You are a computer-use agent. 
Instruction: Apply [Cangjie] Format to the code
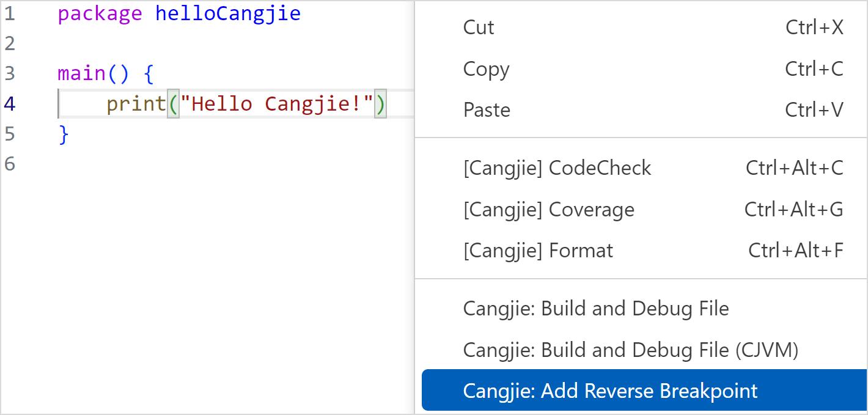click(539, 250)
